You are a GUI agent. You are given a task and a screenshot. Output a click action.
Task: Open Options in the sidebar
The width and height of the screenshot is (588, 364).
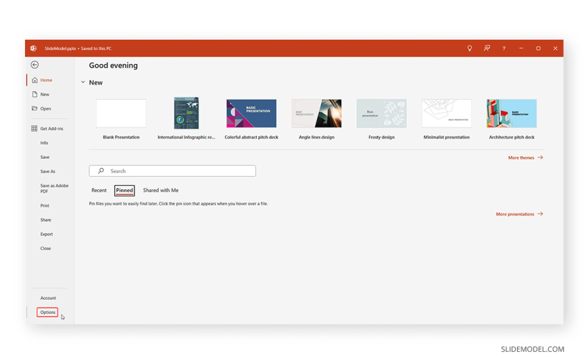(47, 312)
